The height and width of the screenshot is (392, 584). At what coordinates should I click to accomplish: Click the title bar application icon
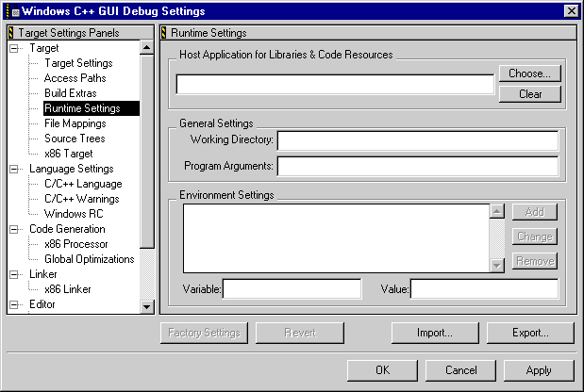click(12, 11)
